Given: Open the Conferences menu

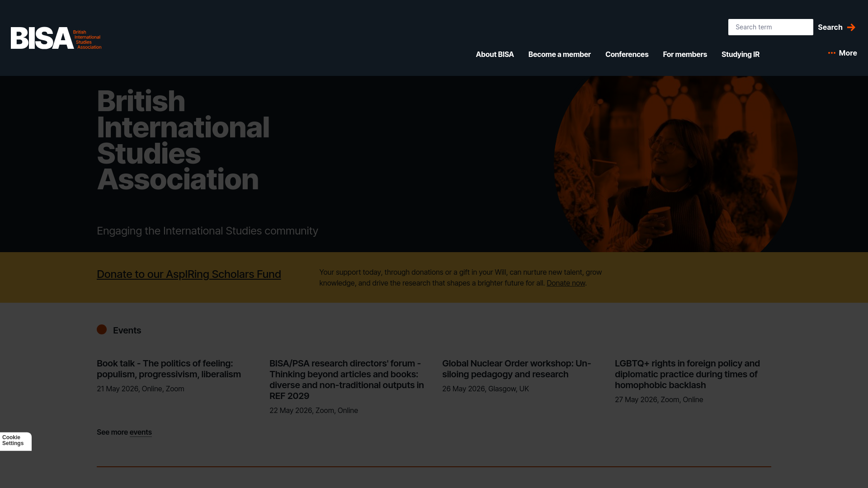Looking at the screenshot, I should click(627, 54).
